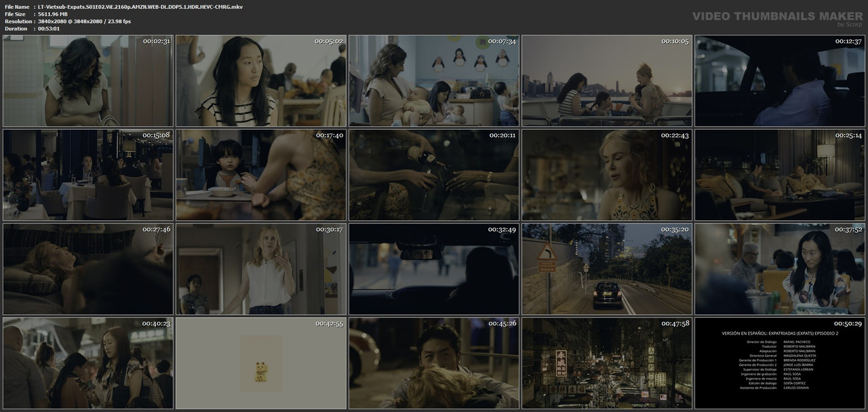Open the embrace frame at 00:45:26

click(434, 363)
